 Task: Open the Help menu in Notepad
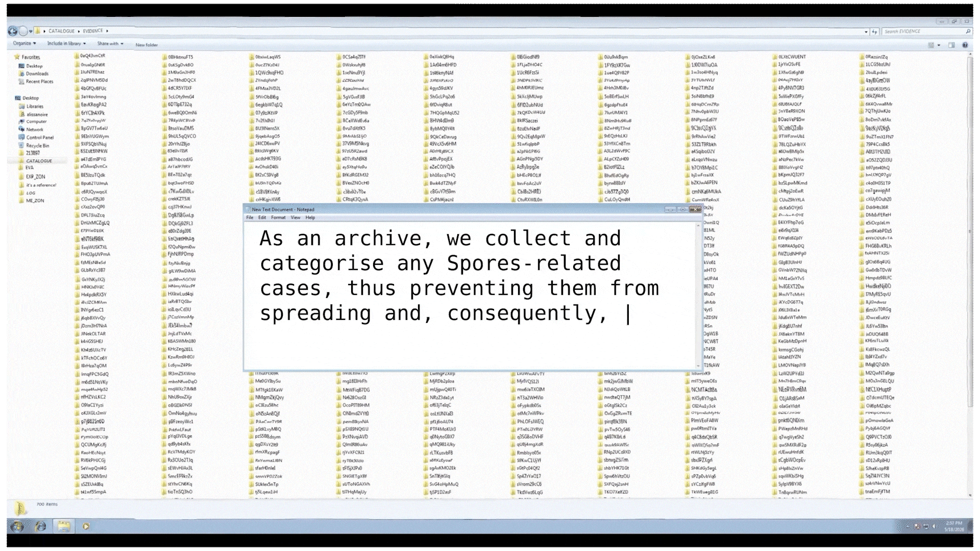[x=310, y=217]
